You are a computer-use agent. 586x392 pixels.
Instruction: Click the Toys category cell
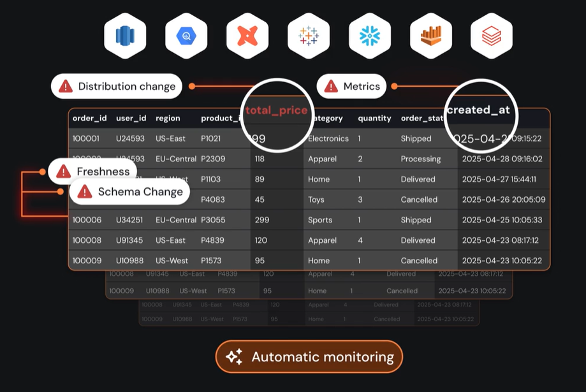coord(316,200)
